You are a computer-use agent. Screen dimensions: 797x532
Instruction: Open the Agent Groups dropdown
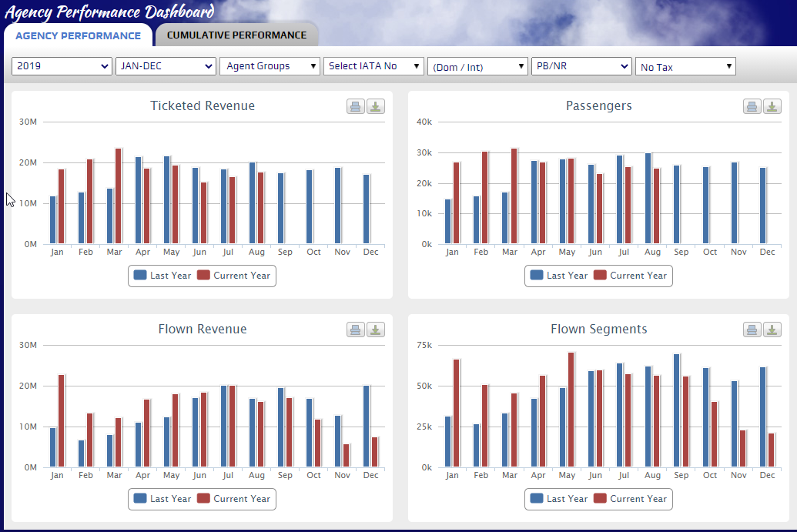pyautogui.click(x=270, y=66)
